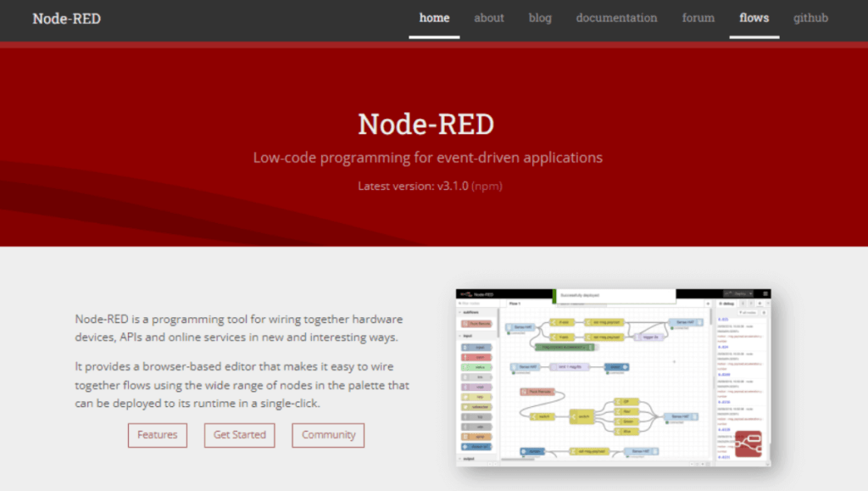Click the red Node-RED icon in the debug panel
Viewport: 868px width, 491px height.
pyautogui.click(x=749, y=444)
